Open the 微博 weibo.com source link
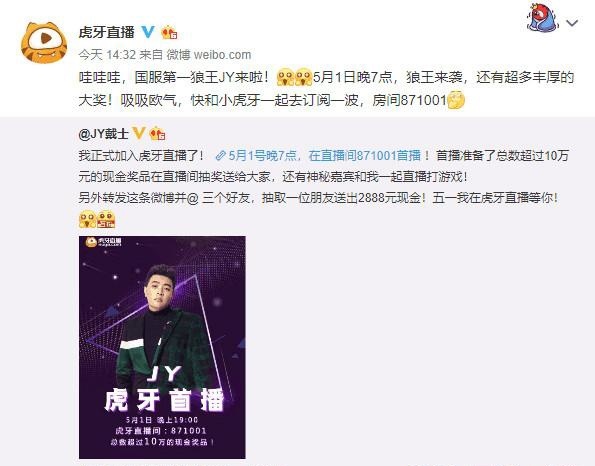Viewport: 595px width, 466px height. 209,55
